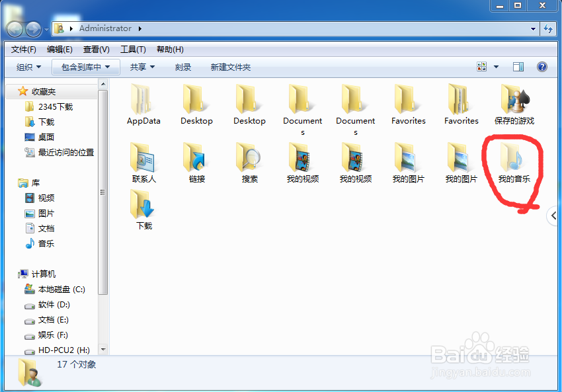Viewport: 562px width, 392px height.
Task: Open the 文件(F) menu
Action: point(23,50)
